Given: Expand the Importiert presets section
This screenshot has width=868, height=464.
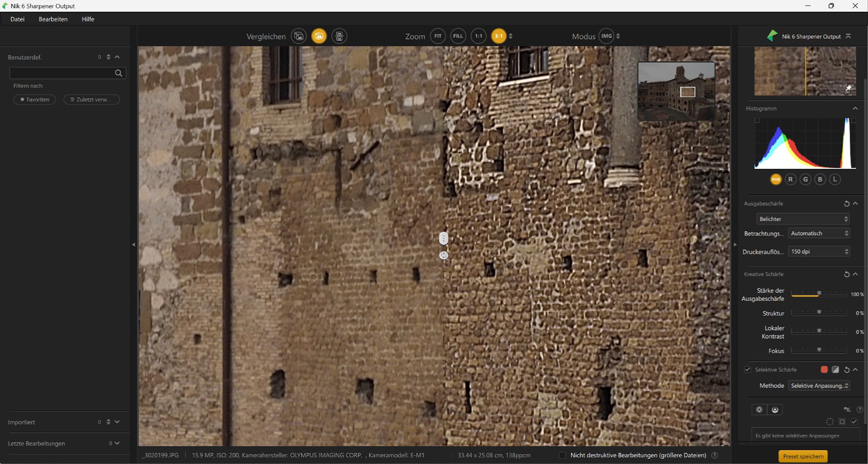Looking at the screenshot, I should 117,422.
